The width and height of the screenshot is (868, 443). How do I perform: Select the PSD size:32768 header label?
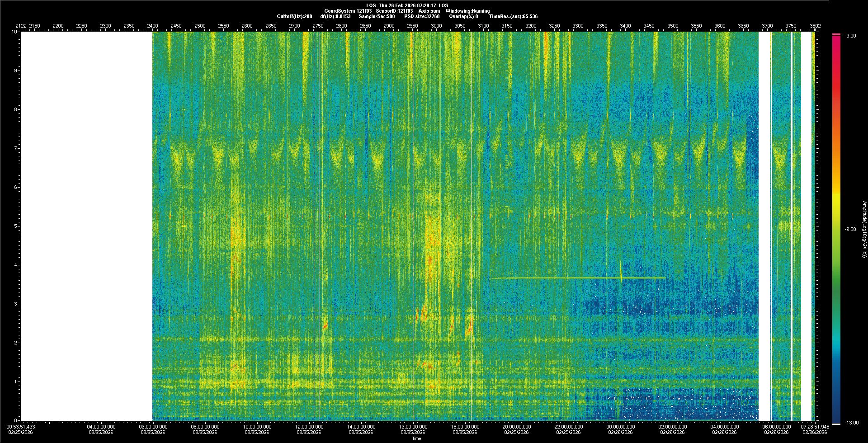422,16
